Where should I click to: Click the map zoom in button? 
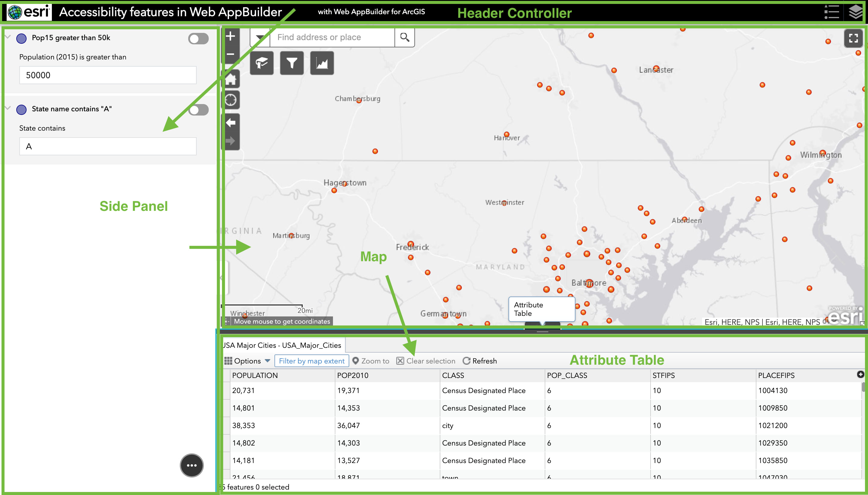tap(231, 36)
